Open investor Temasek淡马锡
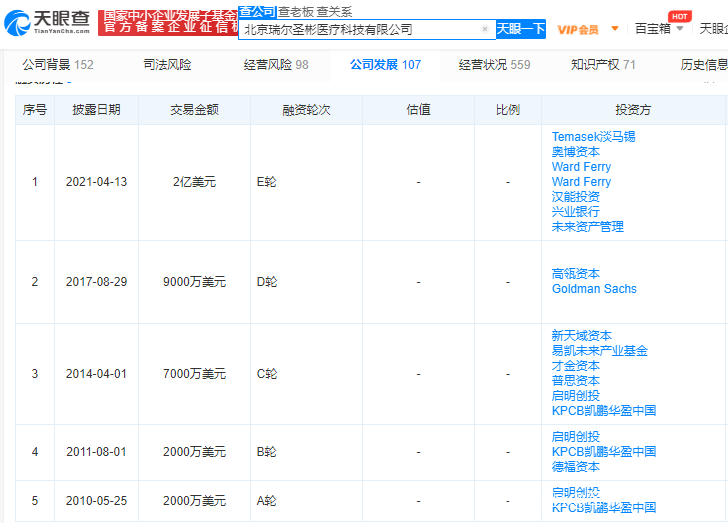The height and width of the screenshot is (523, 728). [593, 137]
